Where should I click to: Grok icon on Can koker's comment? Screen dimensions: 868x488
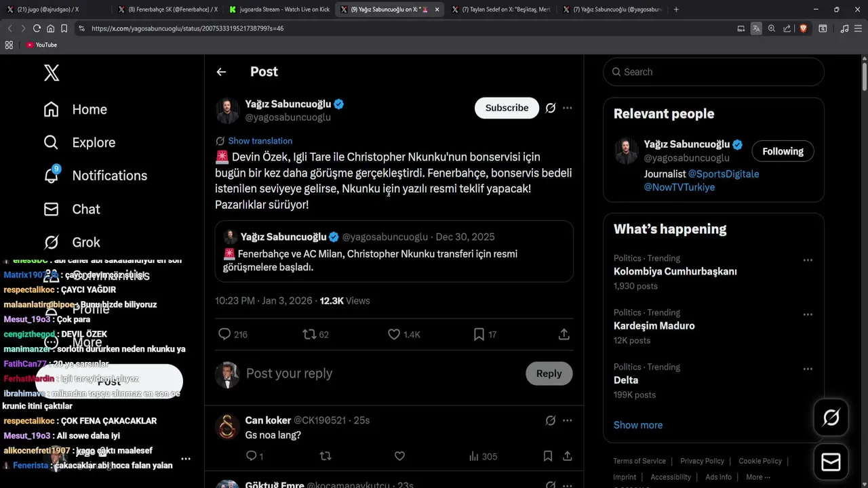coord(551,420)
